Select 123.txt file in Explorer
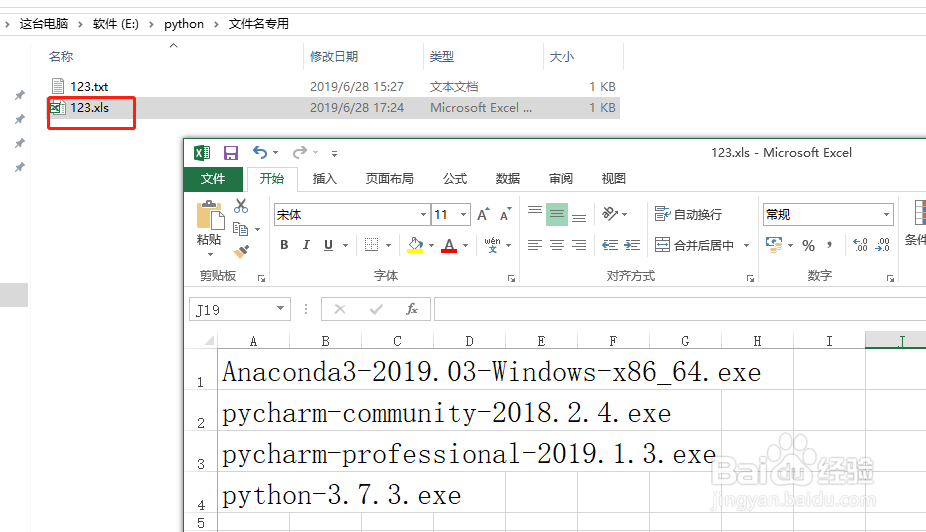Image resolution: width=926 pixels, height=532 pixels. coord(89,87)
